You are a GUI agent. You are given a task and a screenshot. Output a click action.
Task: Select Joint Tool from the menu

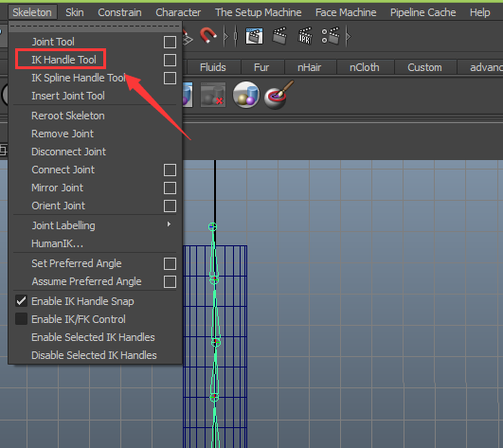tap(53, 42)
